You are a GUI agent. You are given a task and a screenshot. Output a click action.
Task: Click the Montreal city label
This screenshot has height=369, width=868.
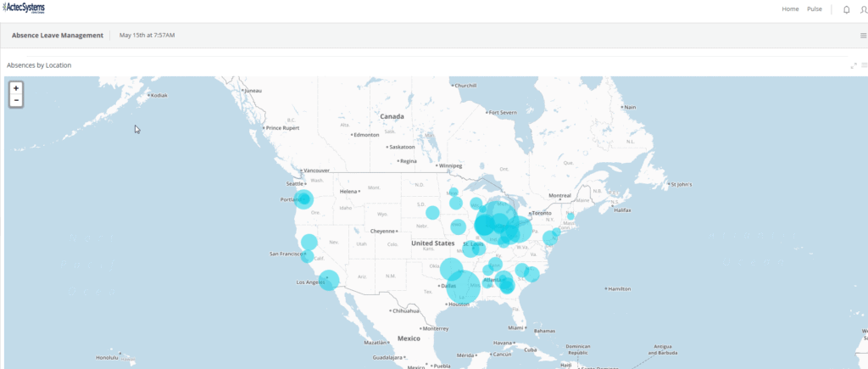click(x=559, y=196)
